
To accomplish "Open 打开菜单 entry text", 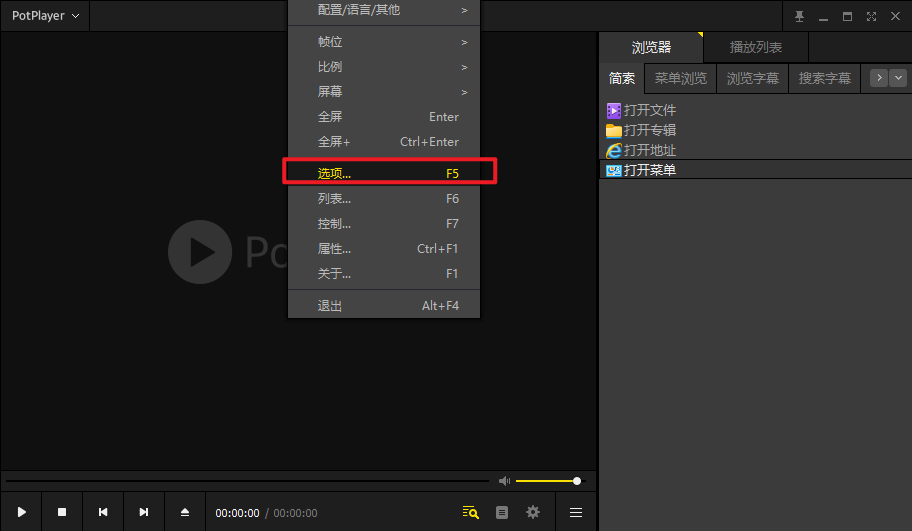I will 650,170.
